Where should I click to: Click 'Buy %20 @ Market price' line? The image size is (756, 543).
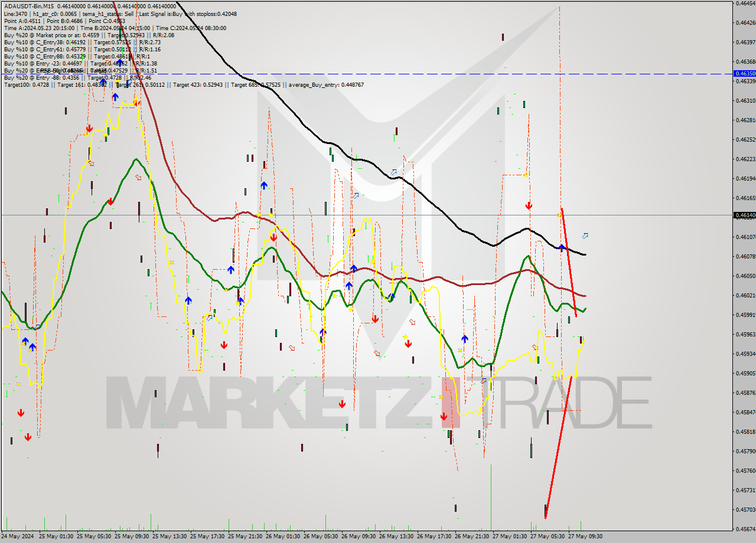89,35
